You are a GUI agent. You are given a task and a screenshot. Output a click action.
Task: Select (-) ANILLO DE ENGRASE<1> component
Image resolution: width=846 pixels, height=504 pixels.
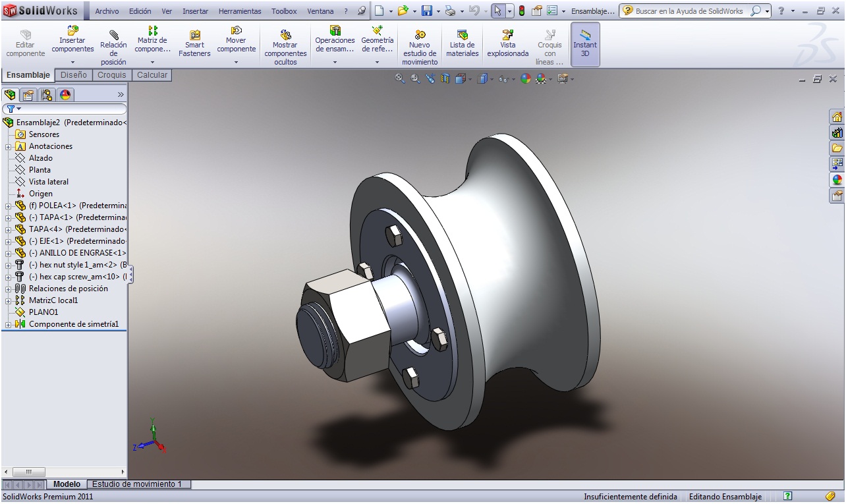click(78, 253)
